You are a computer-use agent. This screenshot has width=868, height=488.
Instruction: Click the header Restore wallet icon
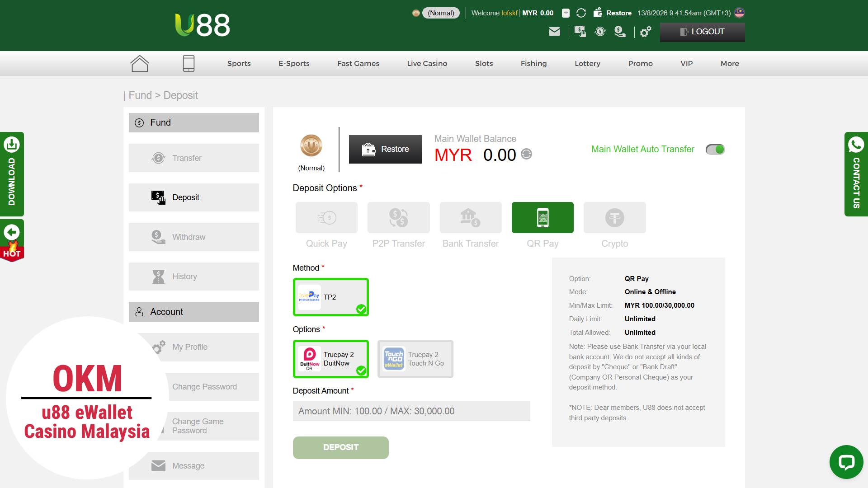598,12
